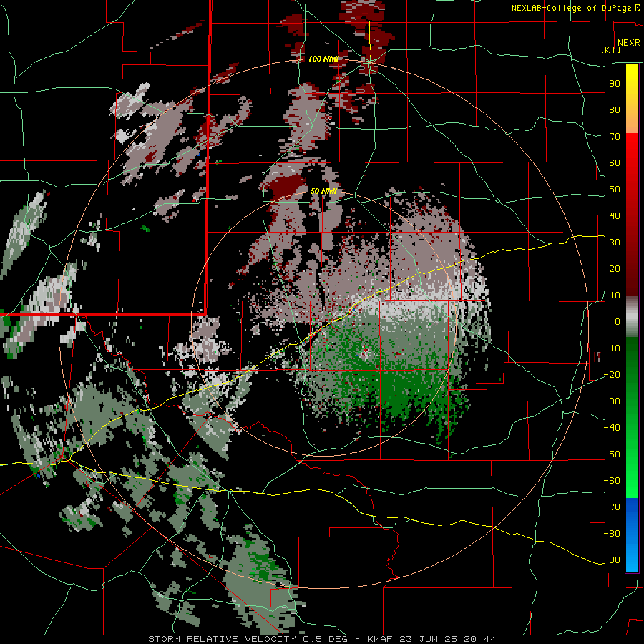The width and height of the screenshot is (644, 644).
Task: Click the 40 value on the velocity scale
Action: pyautogui.click(x=615, y=215)
